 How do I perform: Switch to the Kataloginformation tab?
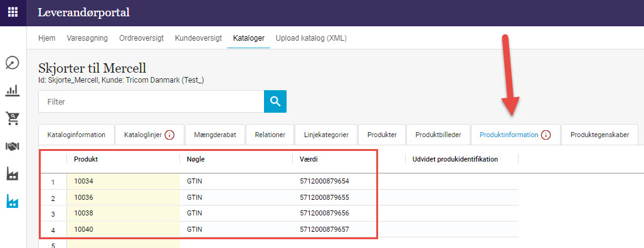[77, 135]
